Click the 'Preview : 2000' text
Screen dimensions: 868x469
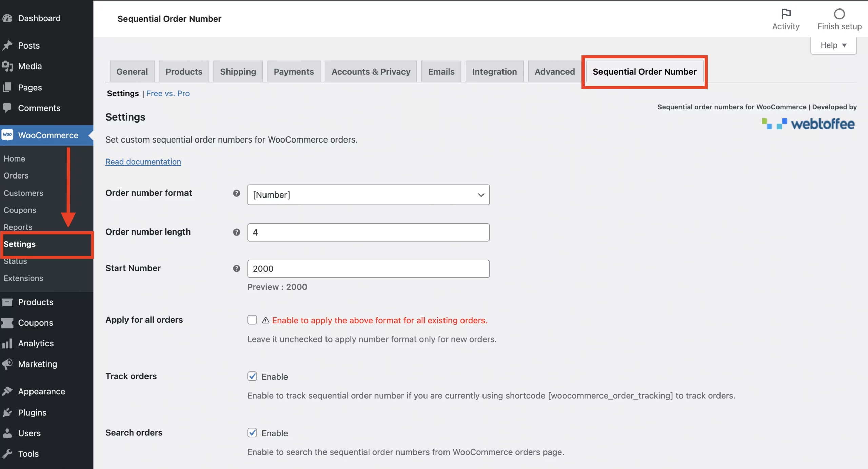277,287
